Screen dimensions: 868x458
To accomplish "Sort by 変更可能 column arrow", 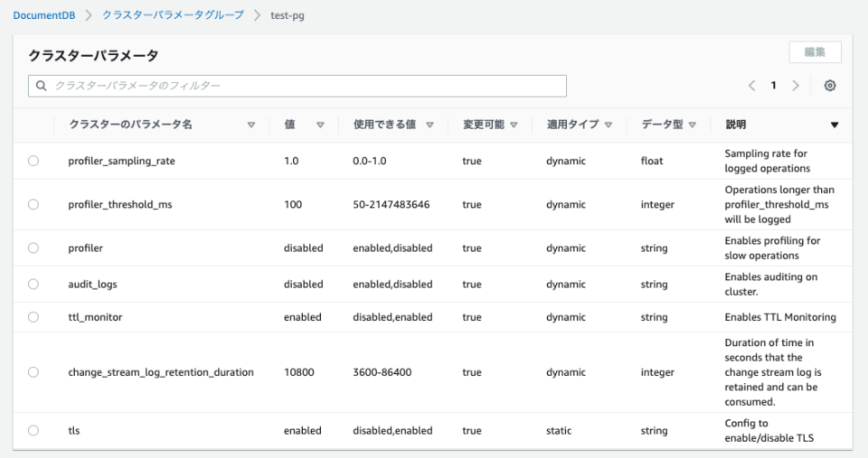I will pos(514,125).
